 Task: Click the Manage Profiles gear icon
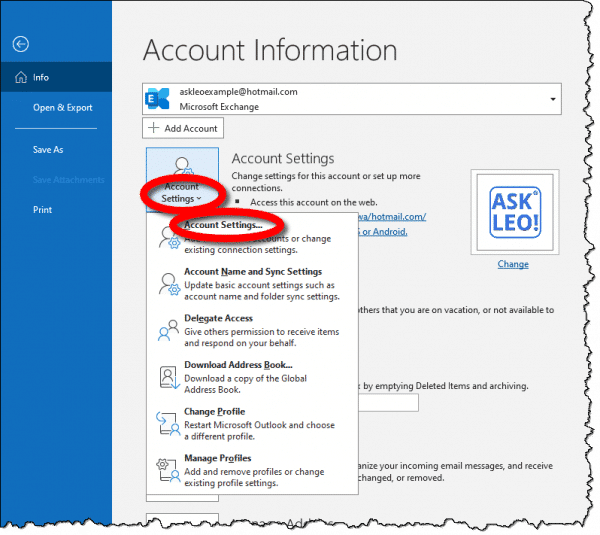tap(168, 470)
